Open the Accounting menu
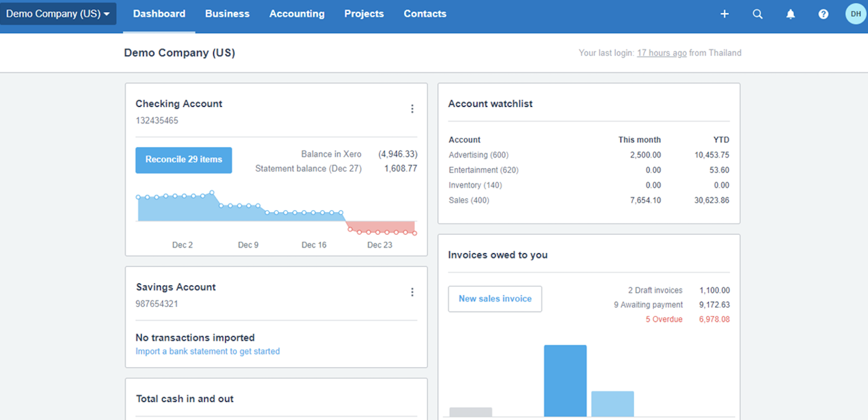This screenshot has height=420, width=868. coord(297,14)
